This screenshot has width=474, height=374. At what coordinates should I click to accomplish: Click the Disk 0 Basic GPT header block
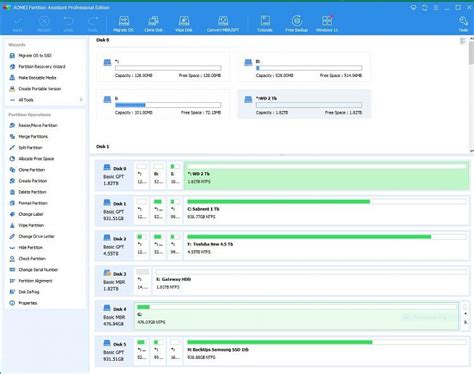(x=114, y=176)
